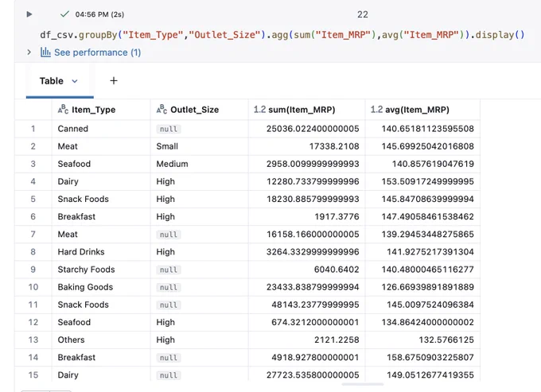Select the value 132.5766125
Viewport: 541px width, 392px height.
point(446,340)
